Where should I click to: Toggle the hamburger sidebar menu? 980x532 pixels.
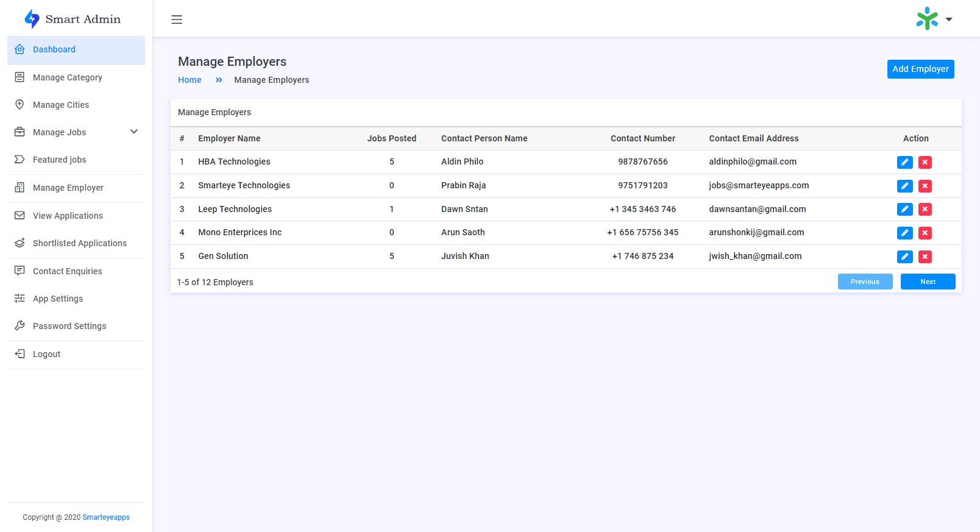pos(177,20)
